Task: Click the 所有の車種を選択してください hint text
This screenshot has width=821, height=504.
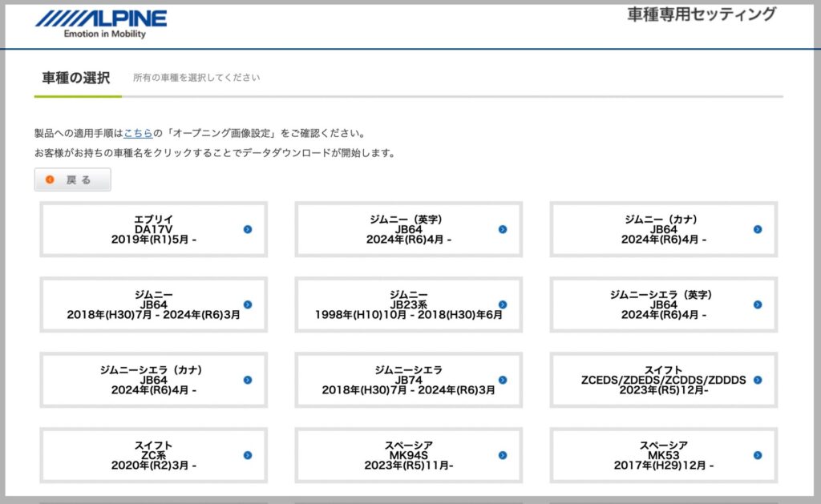Action: point(196,78)
